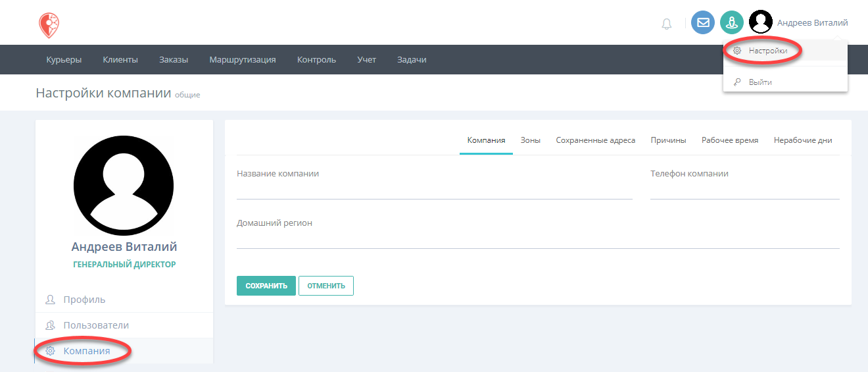The height and width of the screenshot is (372, 868).
Task: Click the red map-pin logo
Action: click(x=48, y=25)
